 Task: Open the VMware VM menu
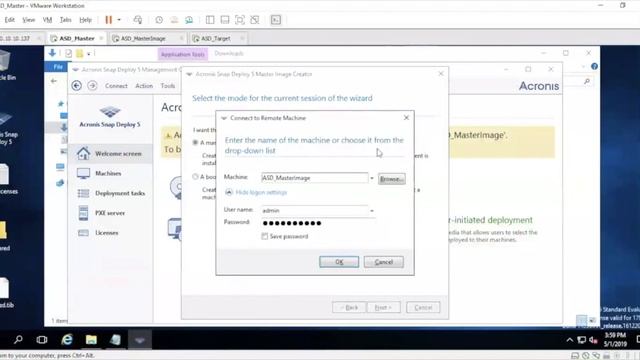click(x=47, y=20)
